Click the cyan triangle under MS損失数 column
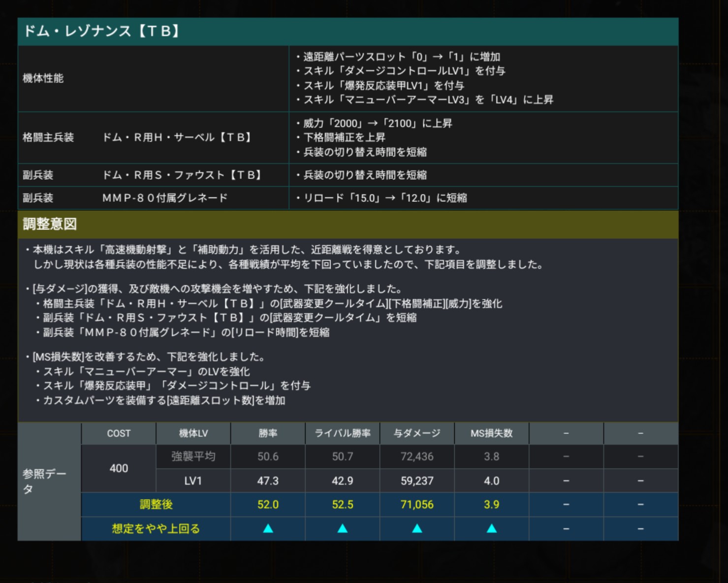This screenshot has width=728, height=583. click(491, 528)
